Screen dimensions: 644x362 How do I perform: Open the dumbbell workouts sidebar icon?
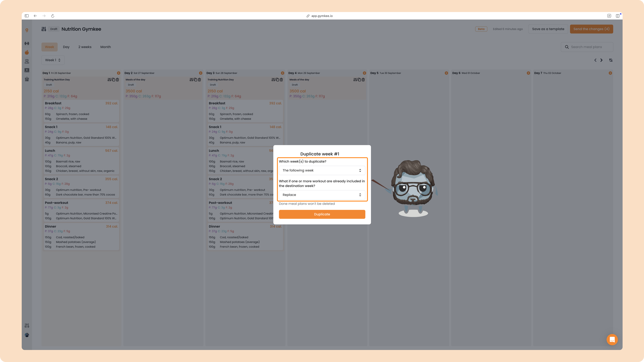click(x=27, y=44)
